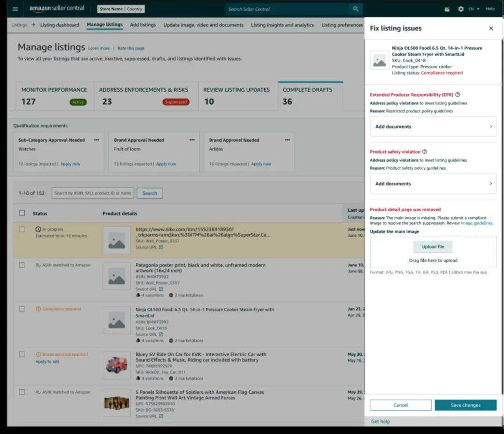Click Apply now on the Watches approval card
504x434 pixels.
point(70,164)
